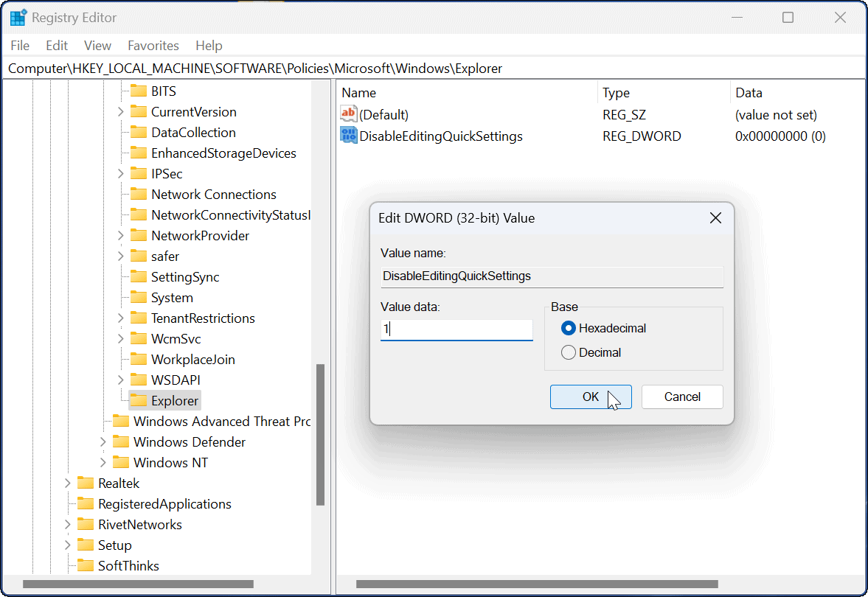Confirm the value by clicking OK
Image resolution: width=868 pixels, height=597 pixels.
[591, 397]
